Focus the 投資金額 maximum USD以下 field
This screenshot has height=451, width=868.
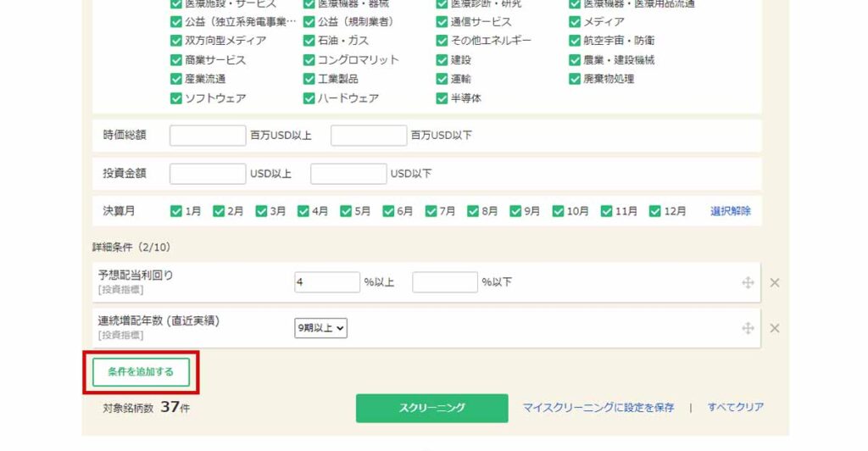(x=348, y=174)
